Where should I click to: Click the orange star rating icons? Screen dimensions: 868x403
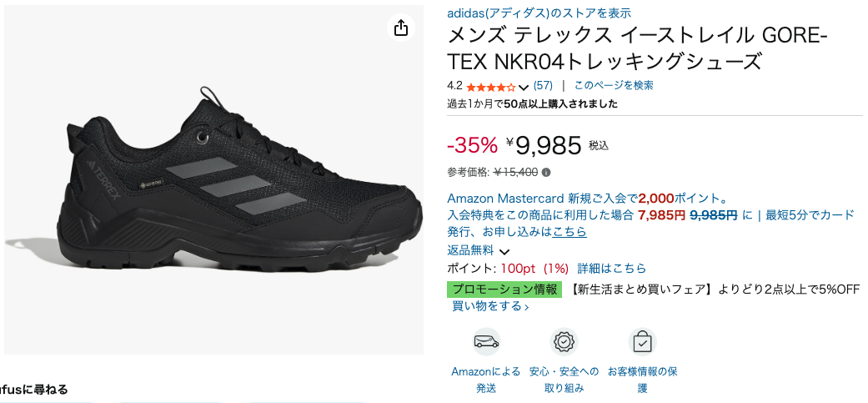click(x=491, y=86)
